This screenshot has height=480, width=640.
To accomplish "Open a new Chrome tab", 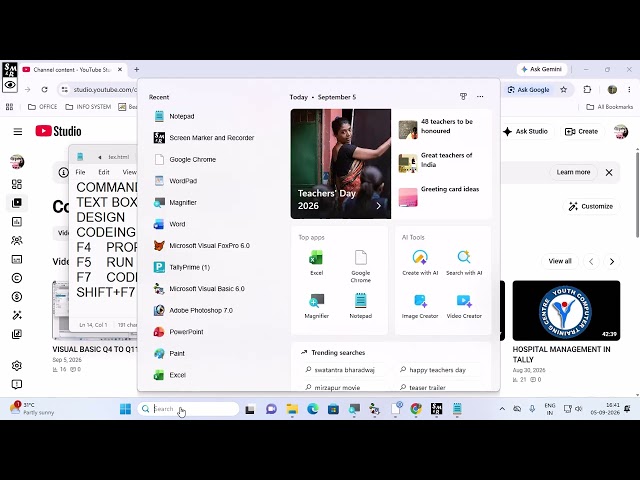I will pyautogui.click(x=137, y=70).
